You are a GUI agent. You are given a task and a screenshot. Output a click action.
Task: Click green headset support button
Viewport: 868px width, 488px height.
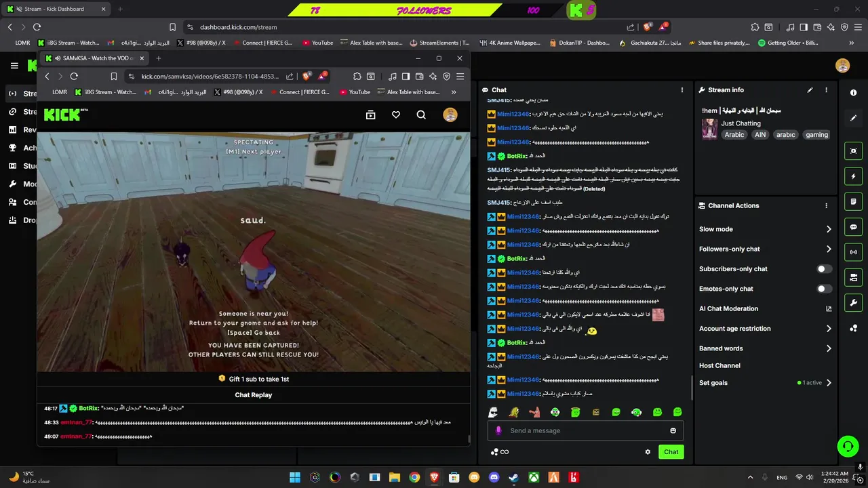tap(848, 446)
